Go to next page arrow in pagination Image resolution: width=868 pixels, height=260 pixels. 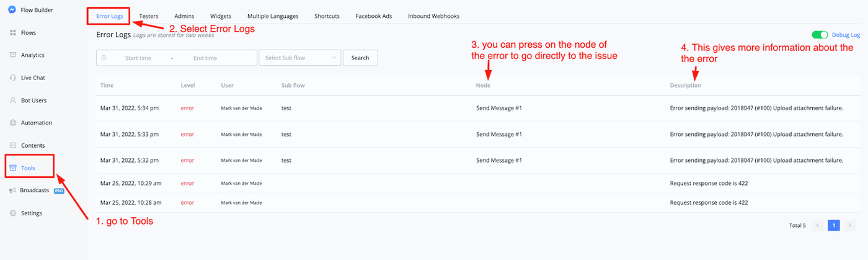[x=851, y=225]
